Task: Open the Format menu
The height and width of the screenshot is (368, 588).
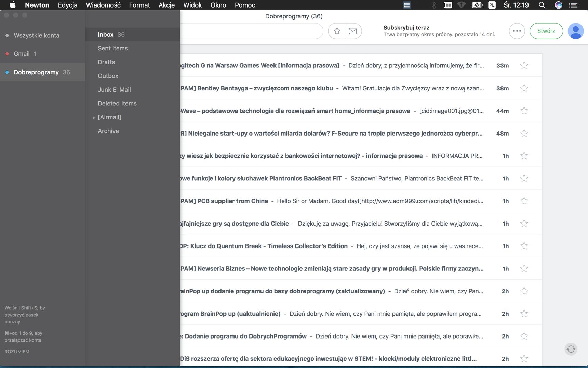Action: [139, 5]
